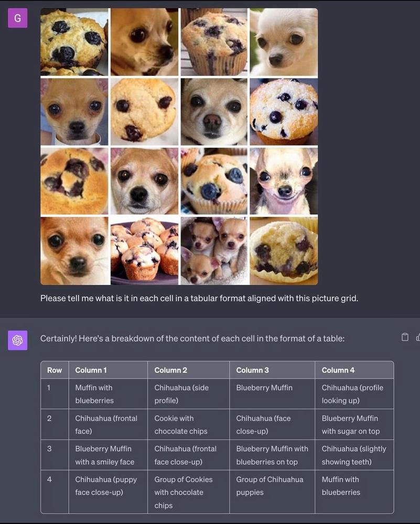The width and height of the screenshot is (420, 524).
Task: Click the cell 'Chihuahua (face close-up)'
Action: [272, 424]
